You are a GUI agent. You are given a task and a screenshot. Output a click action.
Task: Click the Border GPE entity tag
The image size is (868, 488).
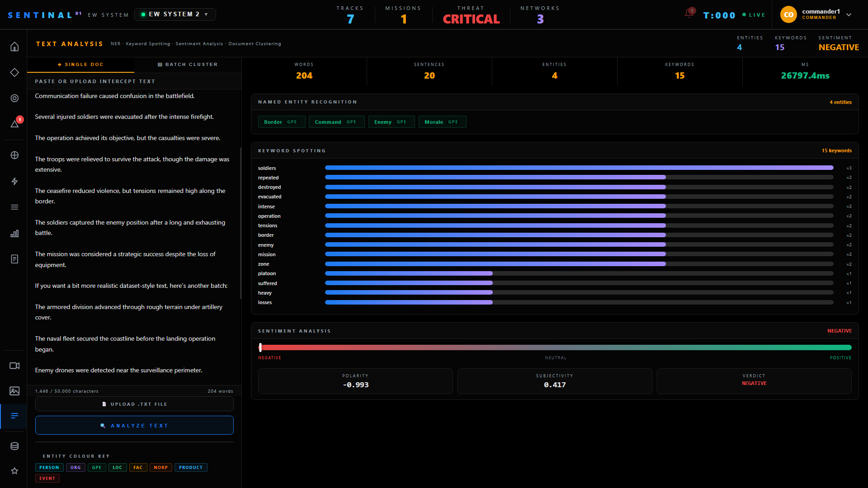click(x=281, y=122)
